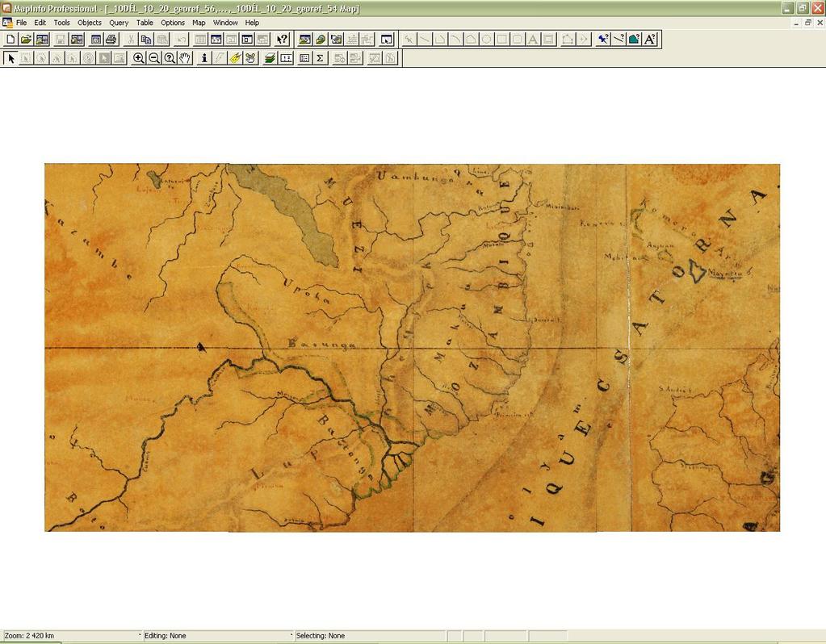Click the Open Workspace icon
Viewport: 826px width, 644px height.
[42, 40]
